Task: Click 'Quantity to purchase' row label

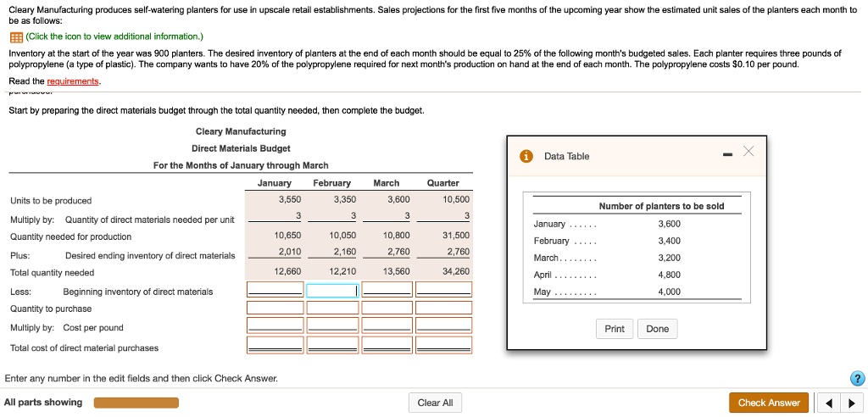Action: point(51,309)
